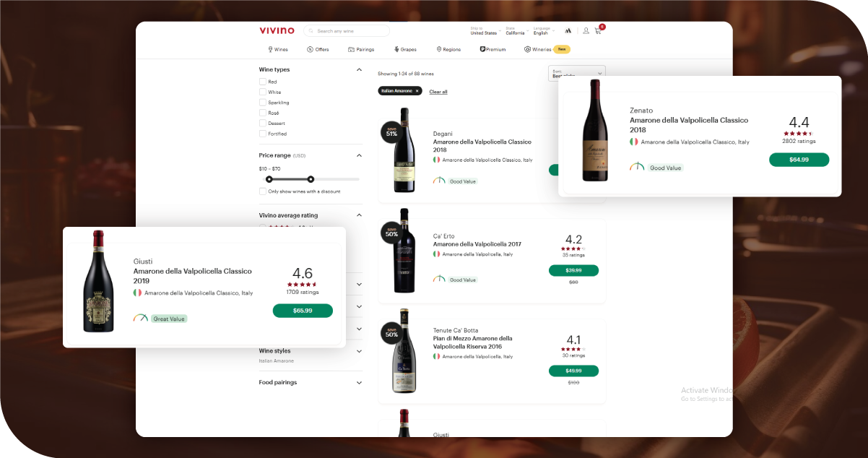Viewport: 868px width, 458px height.
Task: Tick Only show wines with a discount
Action: (x=263, y=191)
